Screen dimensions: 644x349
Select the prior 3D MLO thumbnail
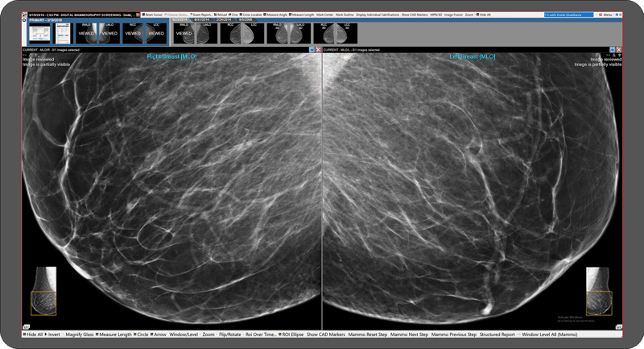(x=289, y=33)
